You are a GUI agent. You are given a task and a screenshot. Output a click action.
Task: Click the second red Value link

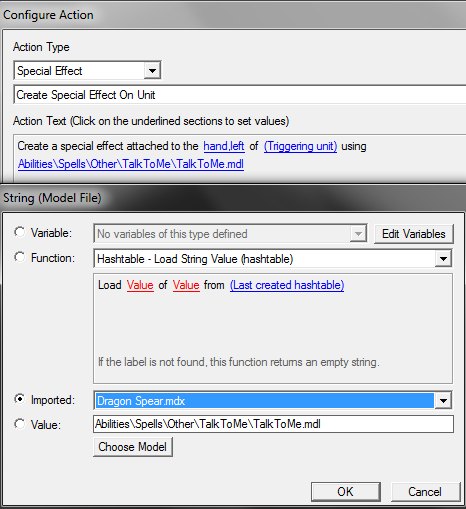click(186, 285)
